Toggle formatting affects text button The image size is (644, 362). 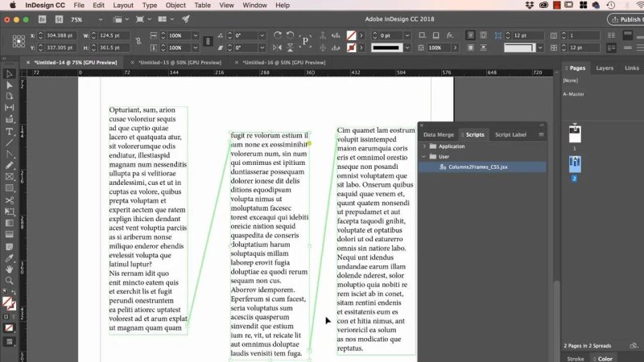13,317
